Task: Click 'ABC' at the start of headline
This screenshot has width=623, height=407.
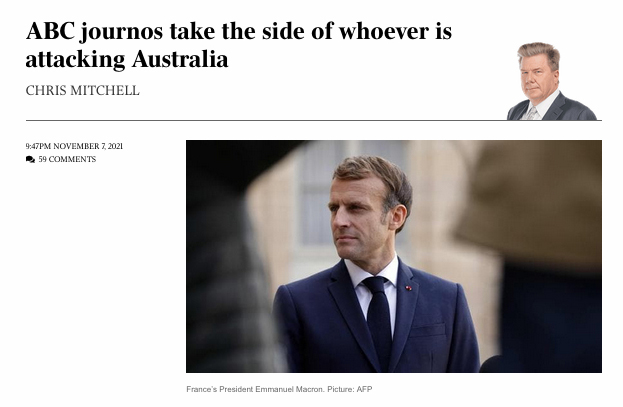Action: [50, 31]
